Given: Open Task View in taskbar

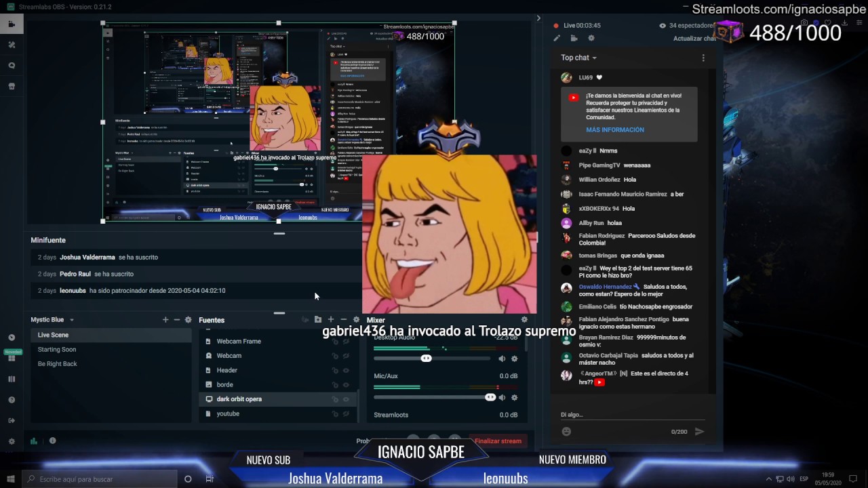Looking at the screenshot, I should click(210, 479).
